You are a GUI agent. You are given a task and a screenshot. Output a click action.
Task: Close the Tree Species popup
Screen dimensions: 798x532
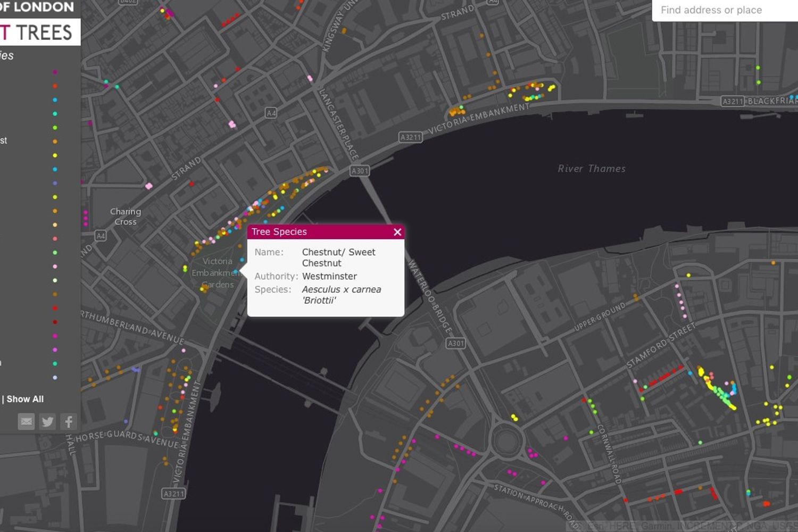click(397, 232)
